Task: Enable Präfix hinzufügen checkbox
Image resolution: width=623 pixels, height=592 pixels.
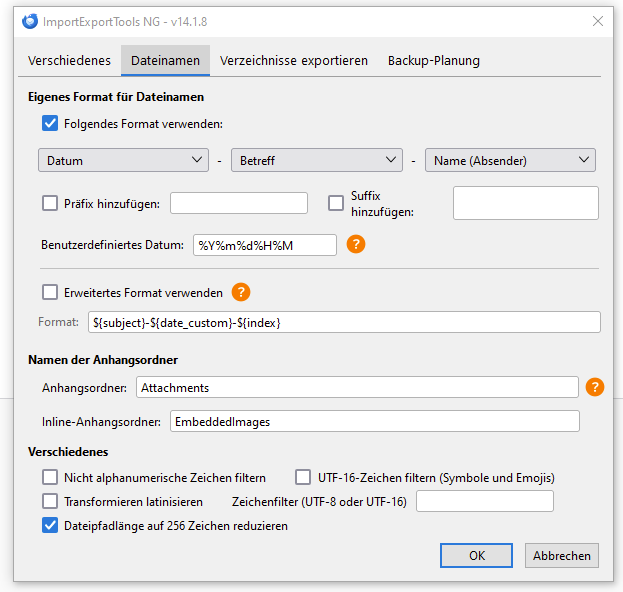Action: [50, 204]
